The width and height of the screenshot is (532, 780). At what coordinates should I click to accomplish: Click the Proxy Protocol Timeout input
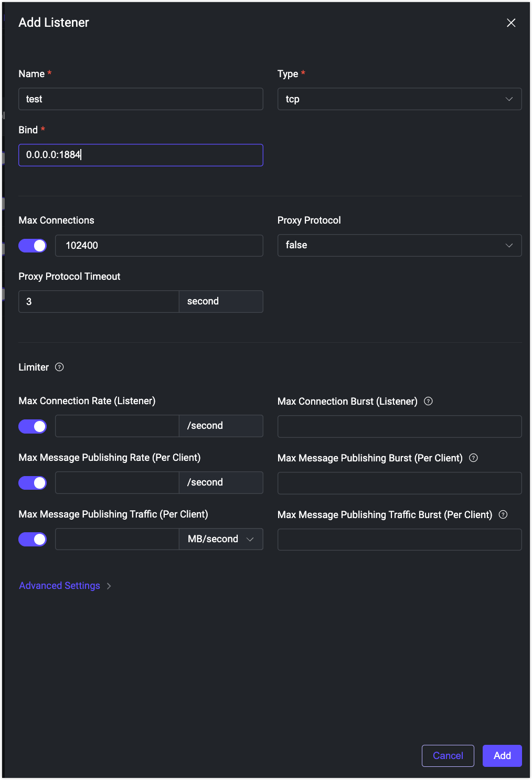(99, 302)
